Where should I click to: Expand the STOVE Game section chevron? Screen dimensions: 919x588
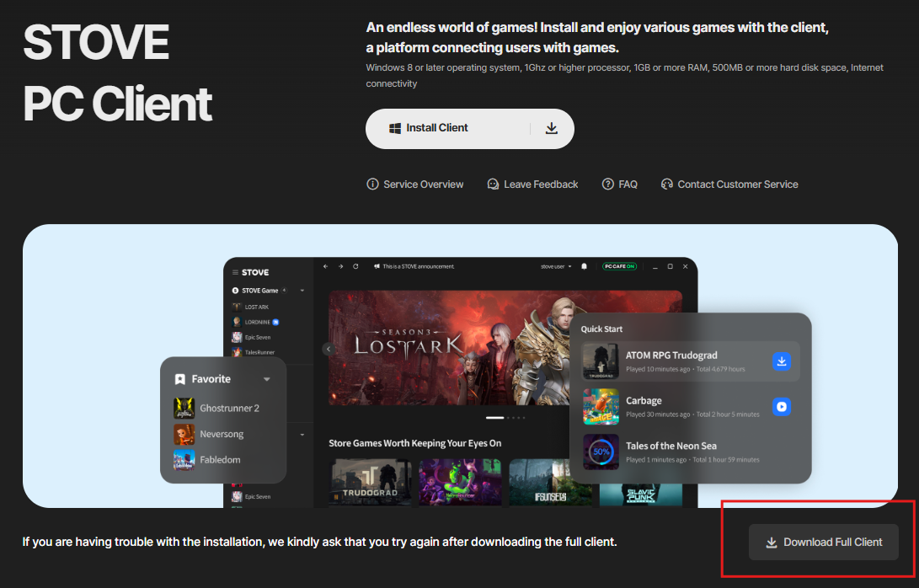point(302,291)
